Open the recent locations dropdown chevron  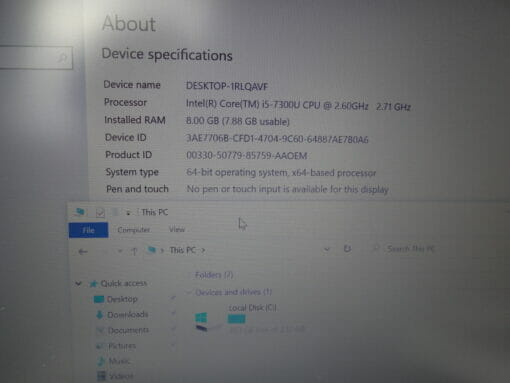120,251
